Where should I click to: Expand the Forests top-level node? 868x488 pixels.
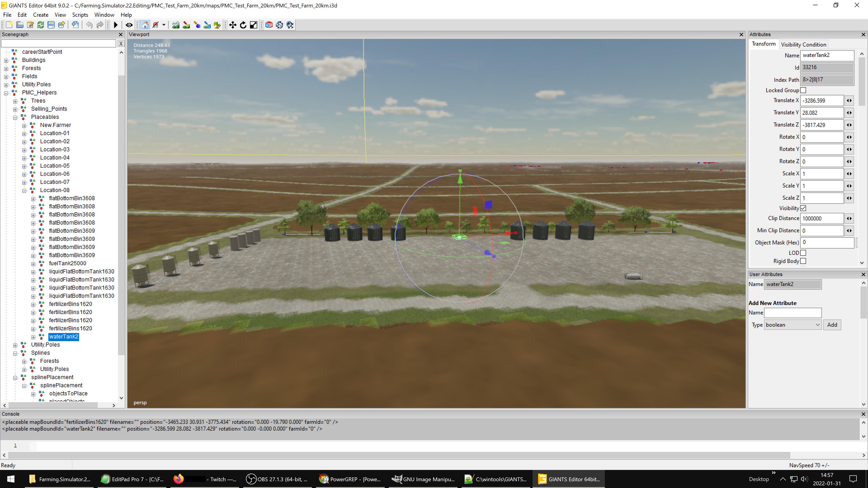pyautogui.click(x=6, y=69)
